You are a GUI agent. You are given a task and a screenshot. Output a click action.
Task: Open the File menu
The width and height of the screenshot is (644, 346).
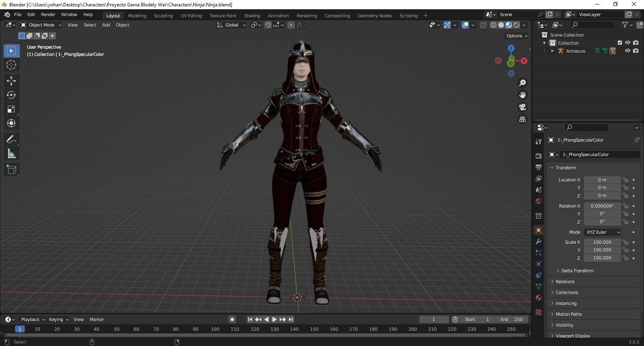point(18,14)
